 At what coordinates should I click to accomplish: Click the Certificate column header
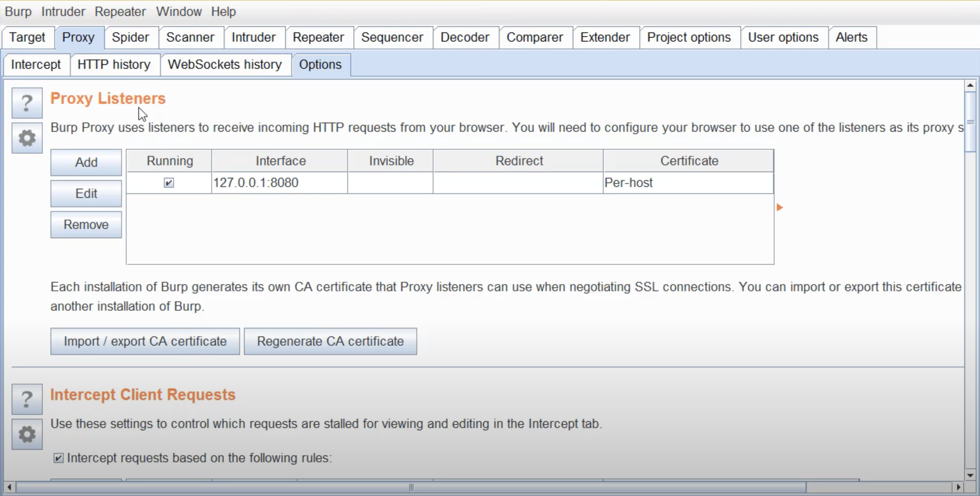tap(688, 161)
